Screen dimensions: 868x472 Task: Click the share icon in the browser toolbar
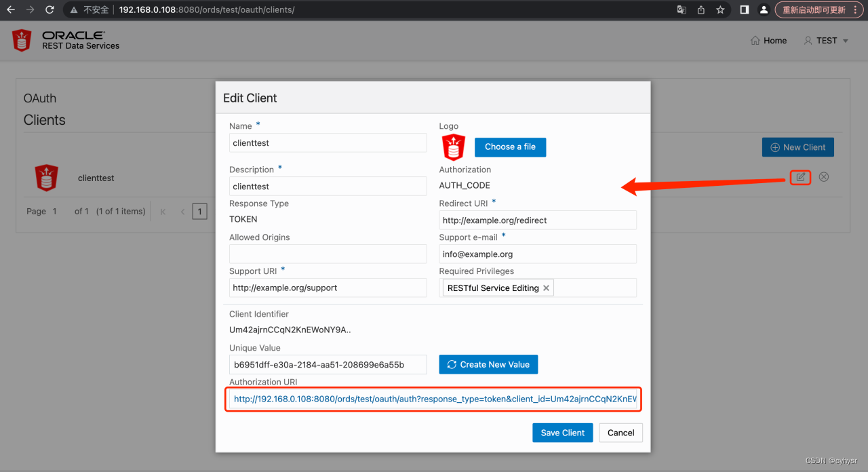[701, 10]
